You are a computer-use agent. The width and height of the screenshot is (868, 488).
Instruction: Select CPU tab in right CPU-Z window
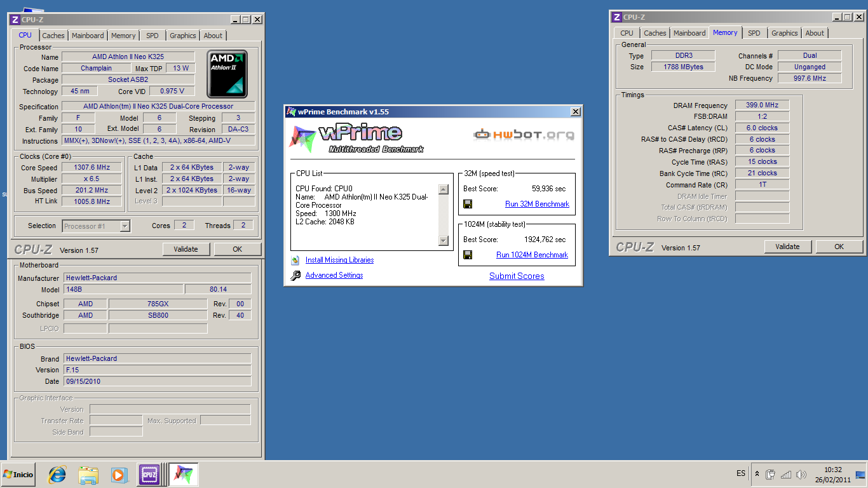click(x=627, y=33)
